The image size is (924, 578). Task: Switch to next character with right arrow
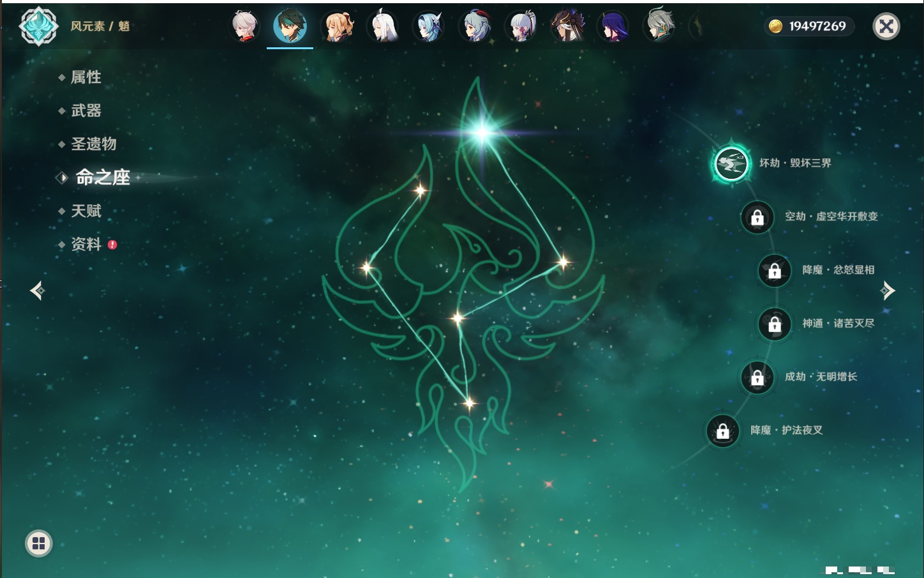[888, 291]
